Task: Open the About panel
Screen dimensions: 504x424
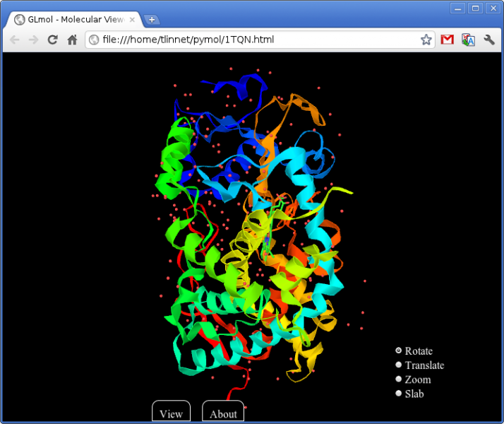Action: tap(223, 413)
